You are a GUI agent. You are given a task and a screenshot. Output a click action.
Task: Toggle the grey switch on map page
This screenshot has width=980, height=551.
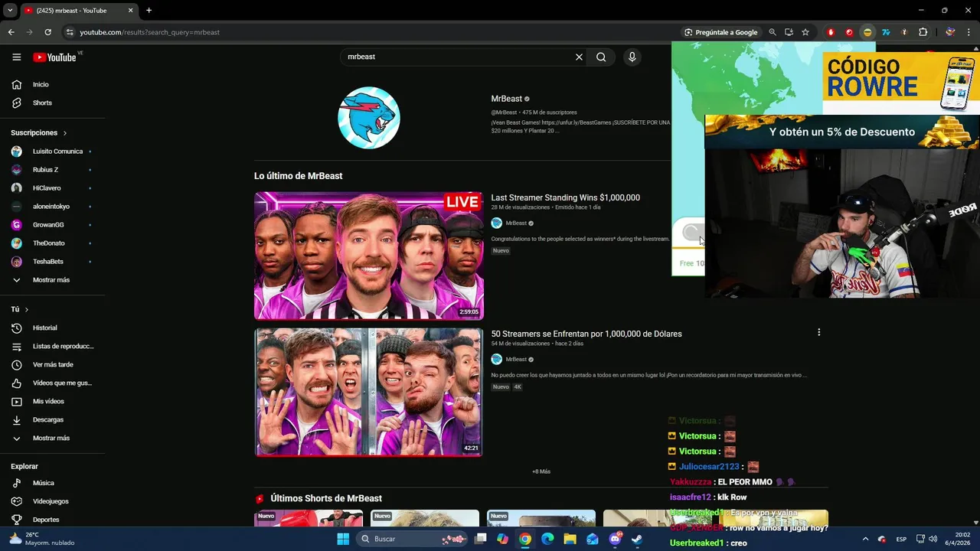tap(692, 232)
